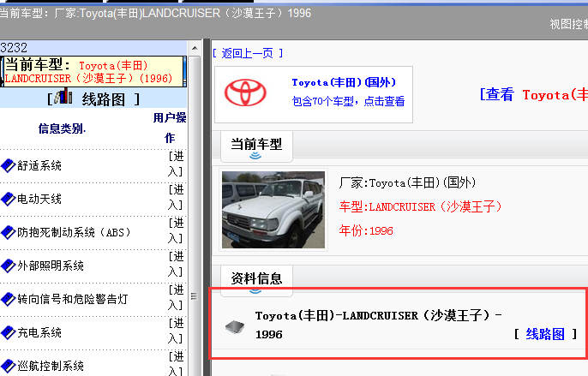Viewport: 588px width, 376px height.
Task: Click 转向信号和危险警告灯 text
Action: coord(73,299)
